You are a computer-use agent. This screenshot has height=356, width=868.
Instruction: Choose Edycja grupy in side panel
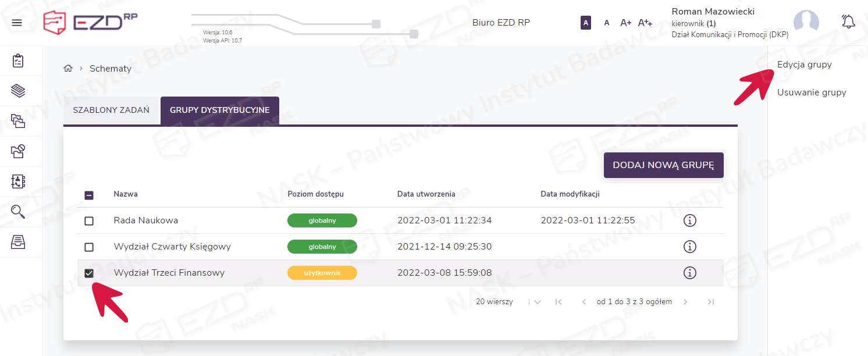[x=804, y=65]
